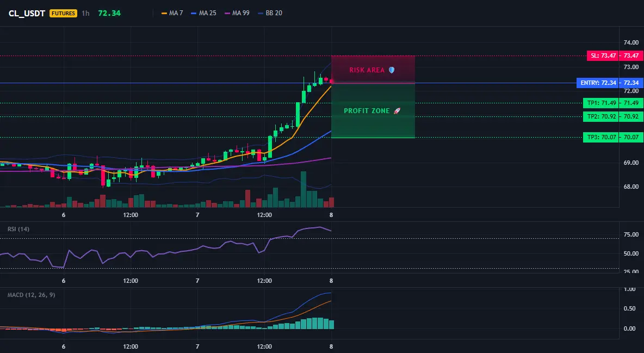Click the 75.00 RSI axis value
Viewport: 644px width, 353px height.
point(631,234)
